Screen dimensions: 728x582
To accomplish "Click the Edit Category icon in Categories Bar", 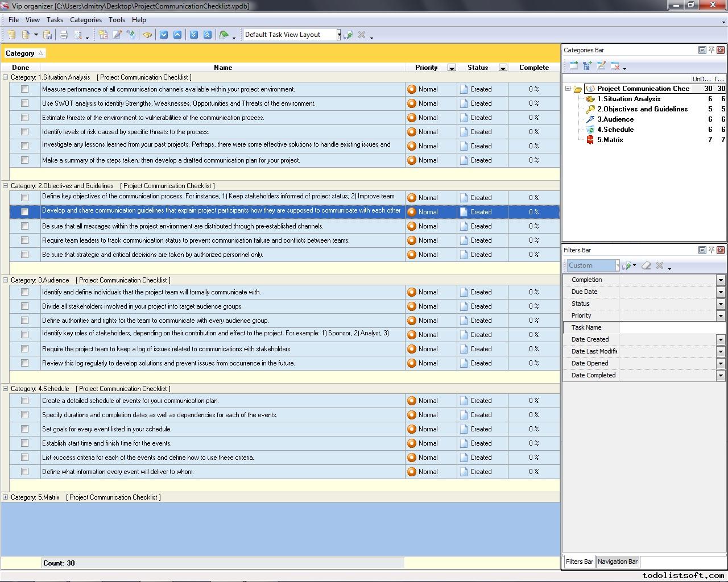I will click(601, 66).
